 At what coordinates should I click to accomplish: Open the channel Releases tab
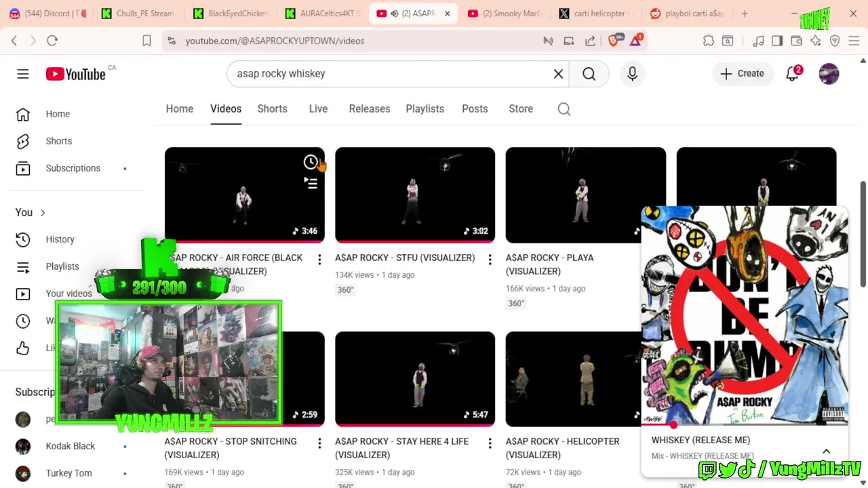370,109
